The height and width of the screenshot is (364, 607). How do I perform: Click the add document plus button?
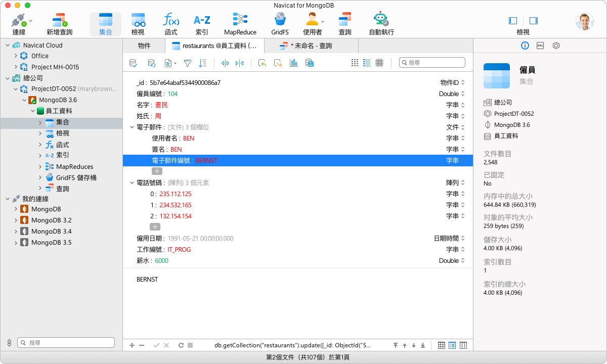(132, 345)
